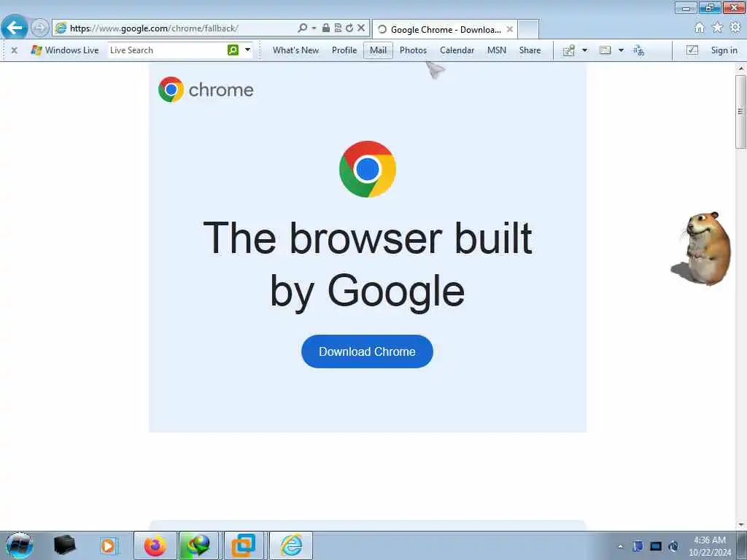Viewport: 747px width, 560px height.
Task: Open the media player taskbar icon
Action: 109,545
